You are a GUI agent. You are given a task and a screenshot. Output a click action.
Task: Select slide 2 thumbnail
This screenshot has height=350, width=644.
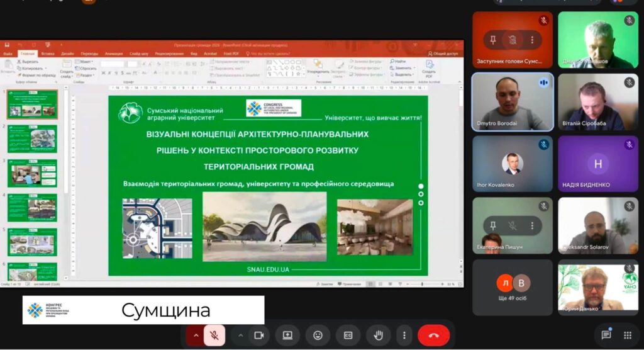(32, 139)
